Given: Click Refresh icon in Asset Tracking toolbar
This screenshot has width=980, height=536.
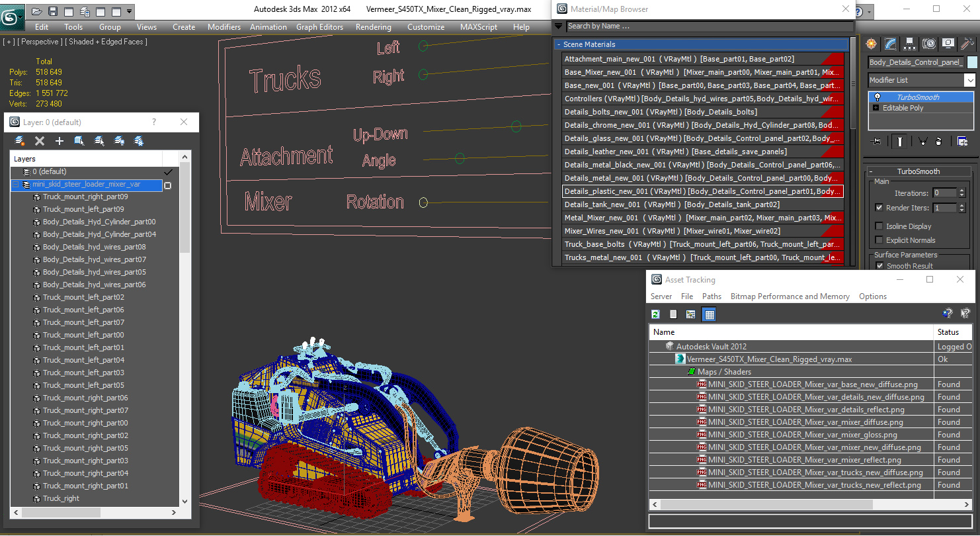Looking at the screenshot, I should click(x=655, y=314).
